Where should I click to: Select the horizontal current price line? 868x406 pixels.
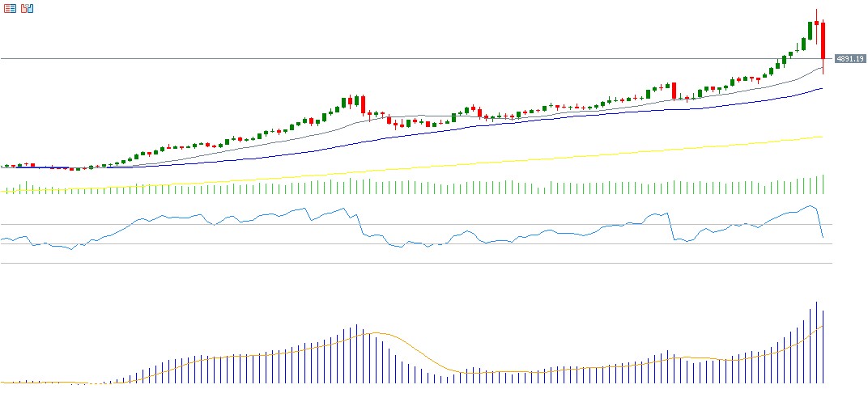405,58
